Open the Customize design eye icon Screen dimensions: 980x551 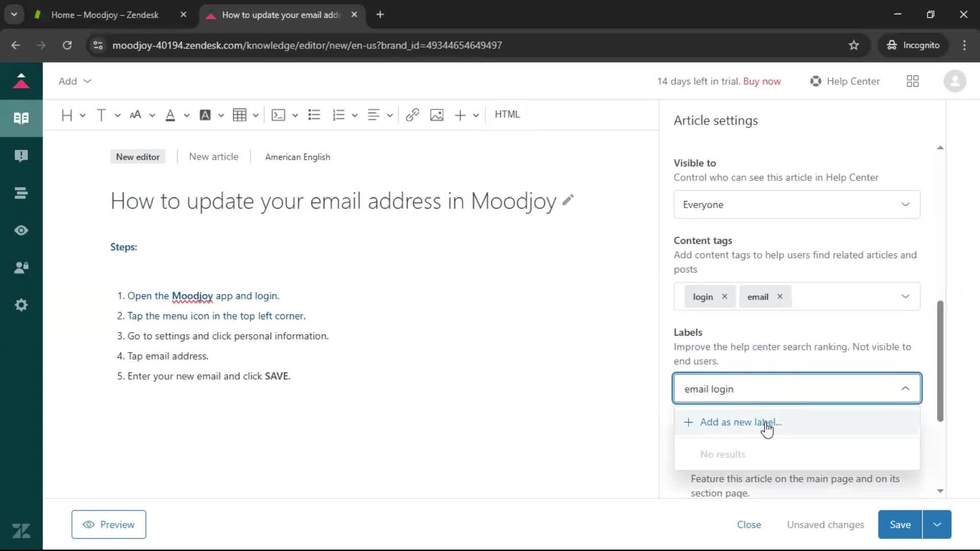coord(21,230)
